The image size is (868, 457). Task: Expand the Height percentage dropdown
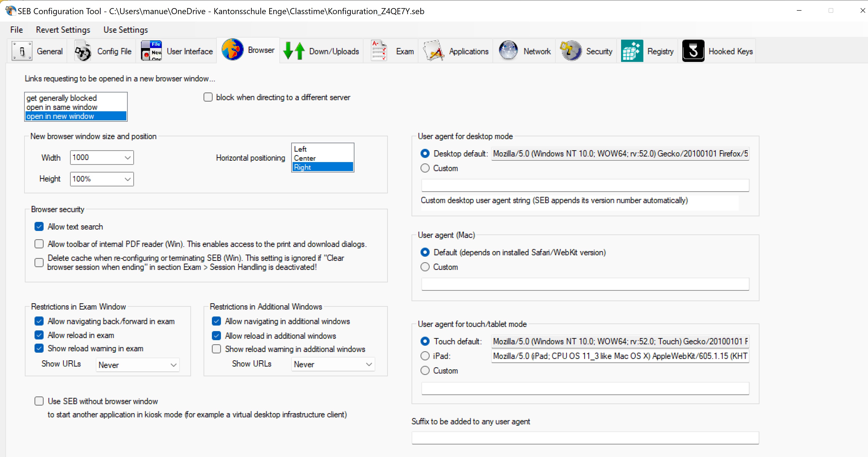(x=127, y=179)
